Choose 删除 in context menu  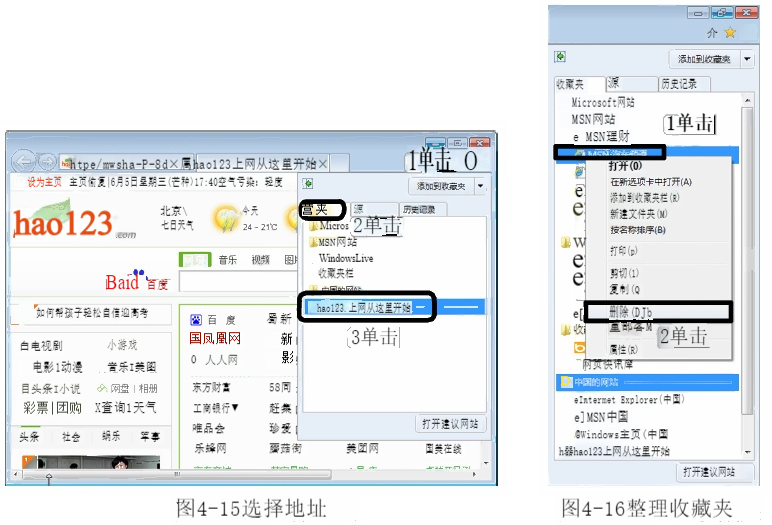tap(659, 311)
